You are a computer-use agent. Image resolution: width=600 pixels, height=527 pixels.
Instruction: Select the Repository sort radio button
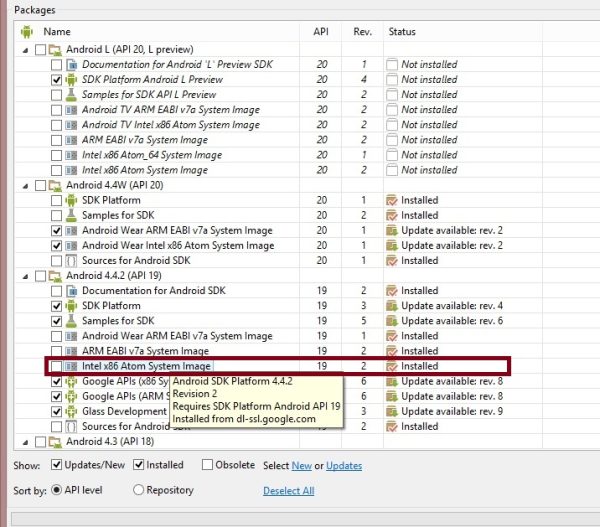[139, 491]
